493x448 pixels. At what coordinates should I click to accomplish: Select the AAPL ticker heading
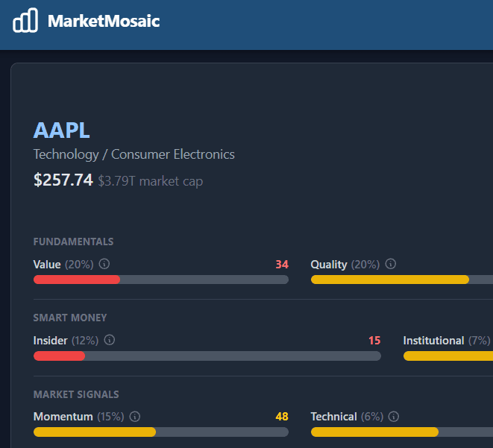(62, 130)
